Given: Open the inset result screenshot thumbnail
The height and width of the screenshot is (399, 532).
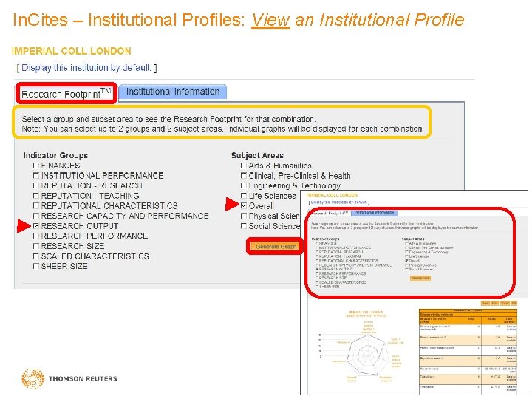Looking at the screenshot, I should (x=415, y=293).
